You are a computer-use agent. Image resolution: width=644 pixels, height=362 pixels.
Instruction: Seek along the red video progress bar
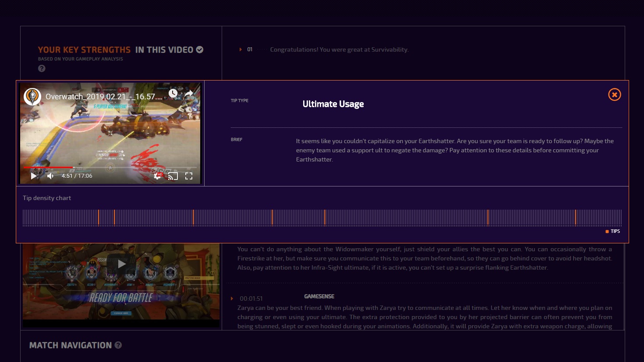tap(110, 167)
